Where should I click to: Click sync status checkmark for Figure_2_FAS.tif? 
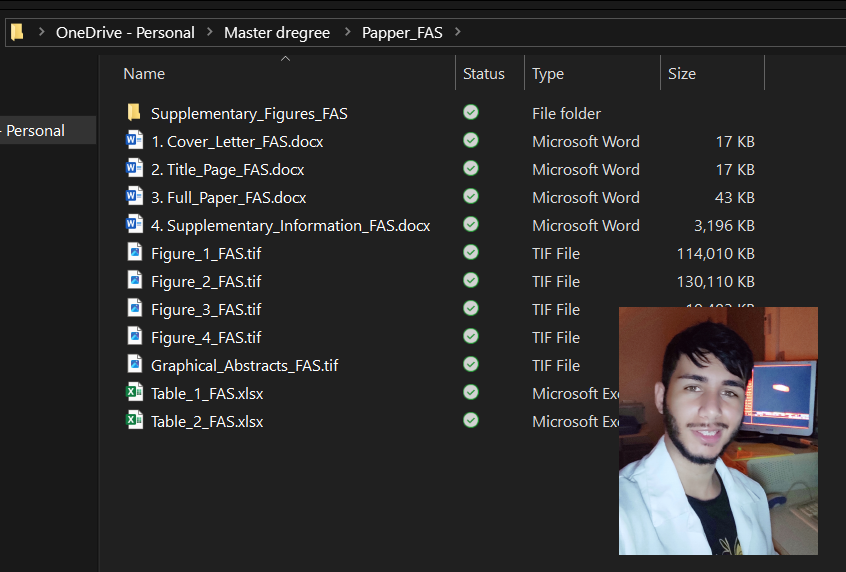(x=471, y=280)
